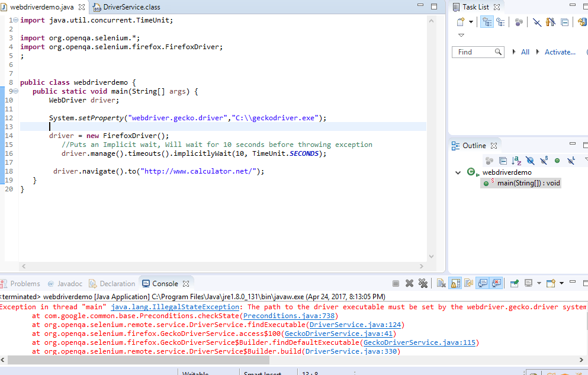Click the Pin Console icon
The width and height of the screenshot is (588, 375).
[x=515, y=284]
